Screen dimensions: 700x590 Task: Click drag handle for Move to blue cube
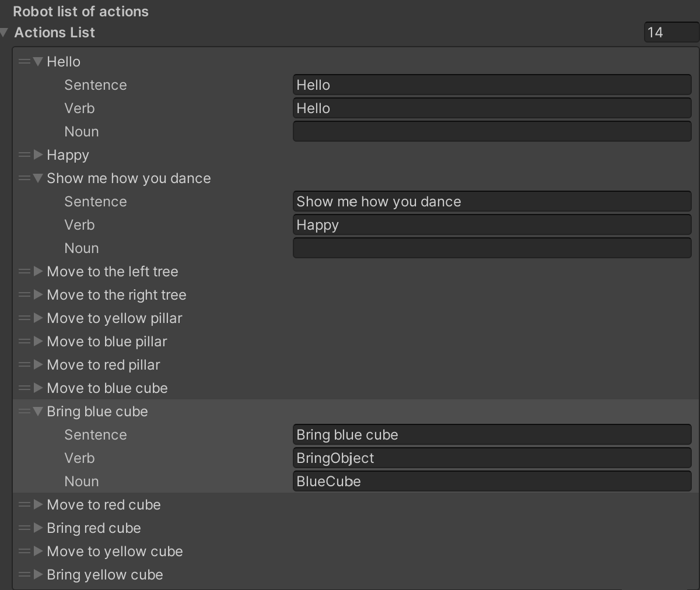24,388
